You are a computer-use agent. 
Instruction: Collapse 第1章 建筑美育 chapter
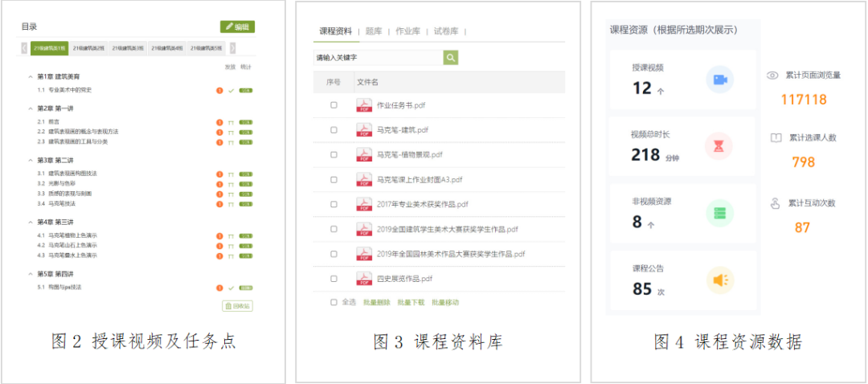[x=30, y=76]
